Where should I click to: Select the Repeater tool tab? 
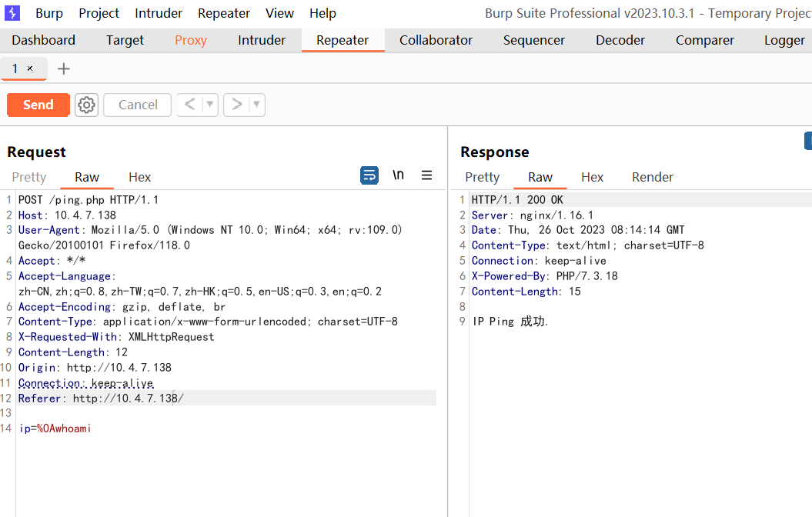(x=343, y=40)
